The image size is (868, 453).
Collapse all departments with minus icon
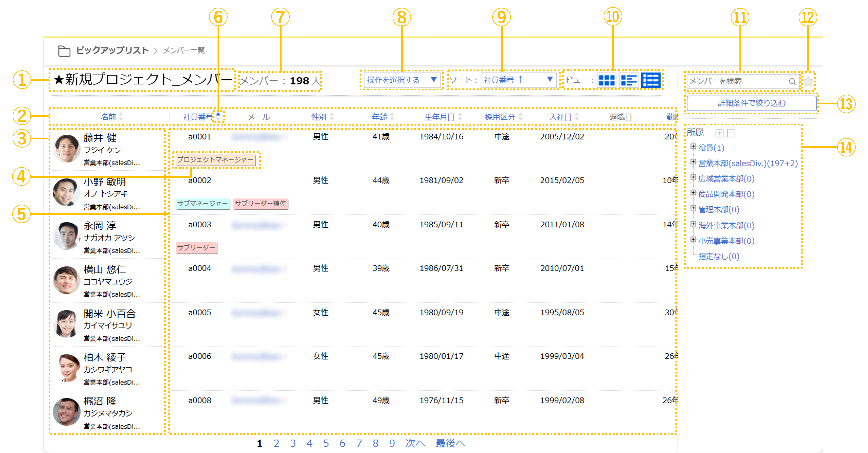pyautogui.click(x=731, y=133)
